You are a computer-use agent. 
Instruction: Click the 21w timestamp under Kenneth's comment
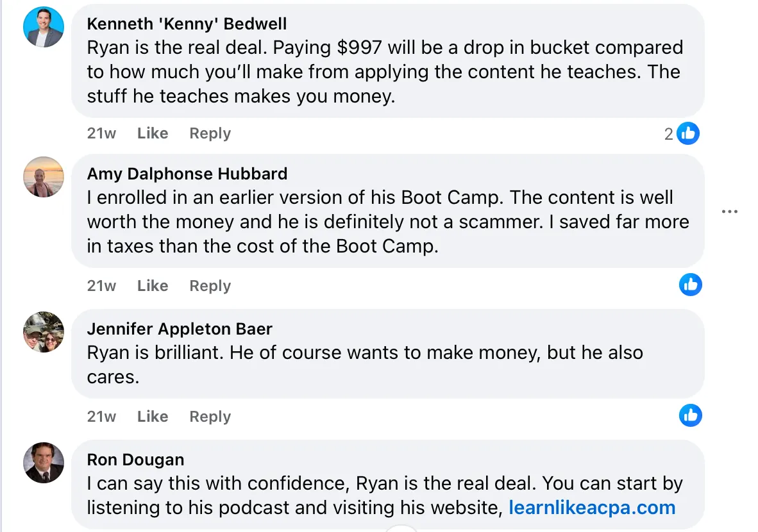pyautogui.click(x=101, y=133)
